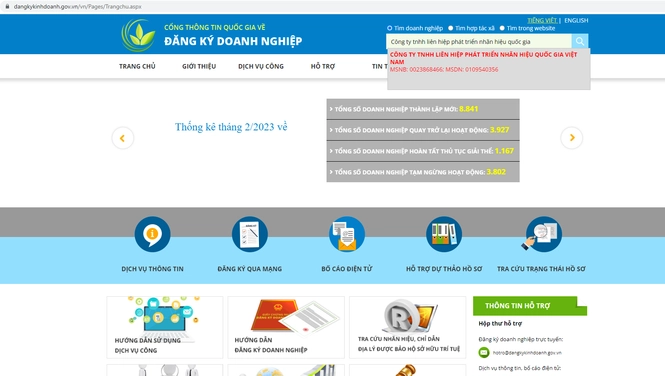Open the Dịch vụ thông tin icon
The height and width of the screenshot is (376, 665).
(153, 234)
